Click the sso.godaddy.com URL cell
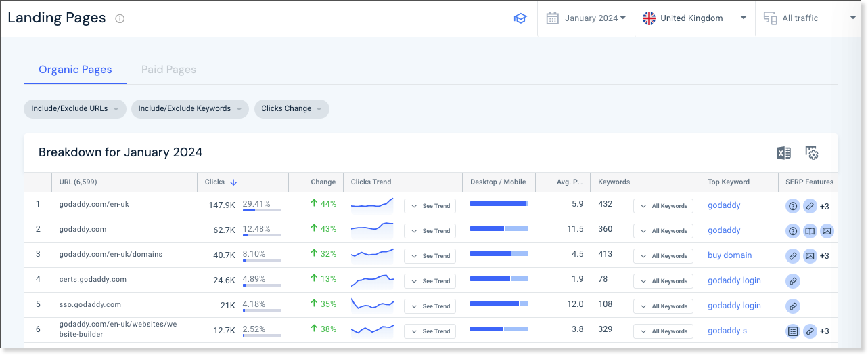 point(90,305)
